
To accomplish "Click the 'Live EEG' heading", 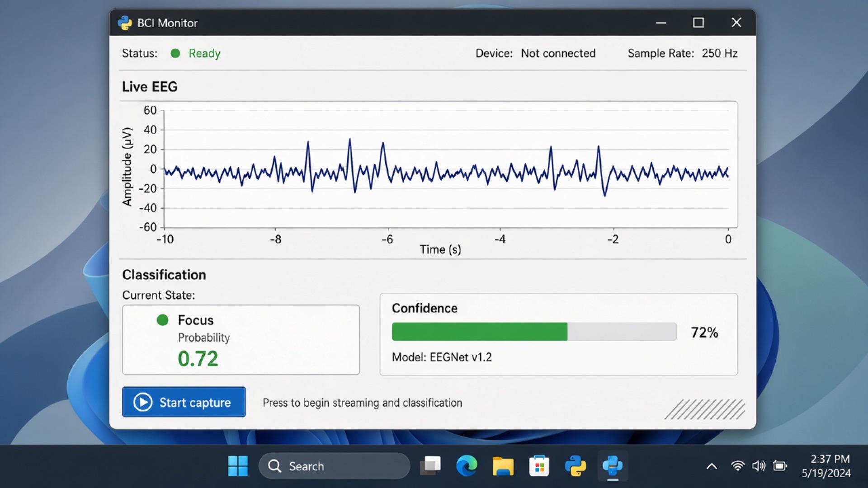I will [150, 87].
